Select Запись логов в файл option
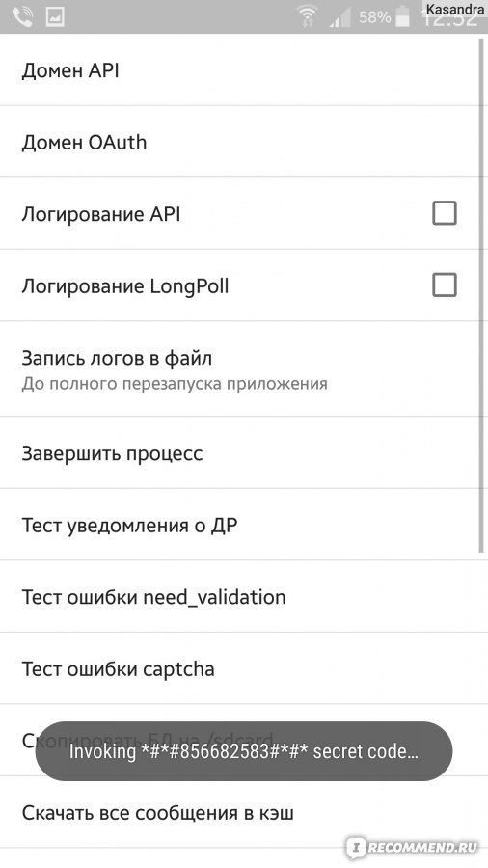Image resolution: width=488 pixels, height=868 pixels. pyautogui.click(x=240, y=369)
